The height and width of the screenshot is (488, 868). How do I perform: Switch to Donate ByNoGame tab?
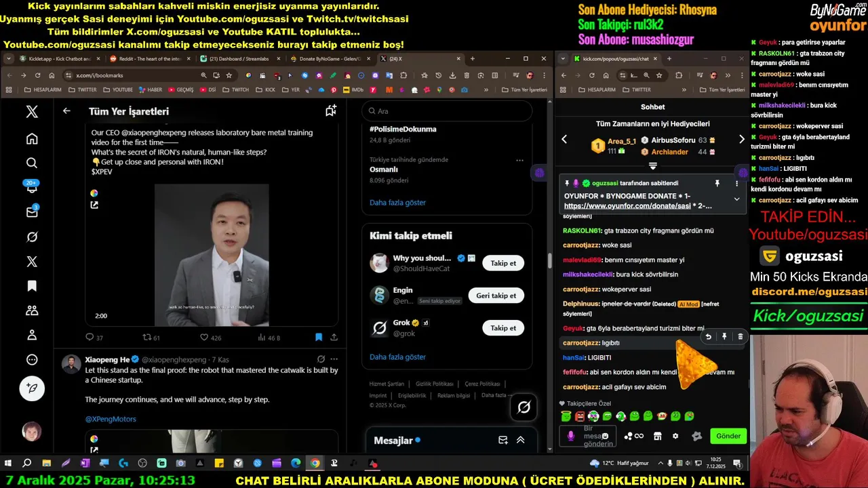pos(330,59)
